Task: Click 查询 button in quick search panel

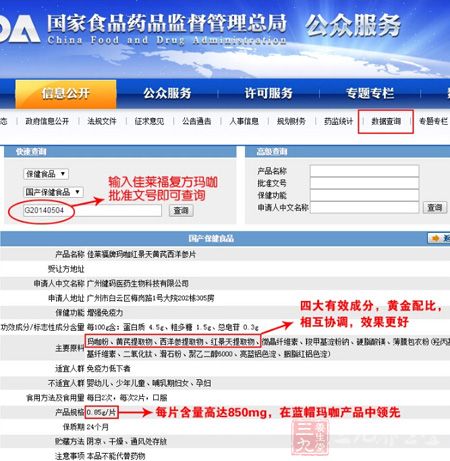Action: (181, 211)
